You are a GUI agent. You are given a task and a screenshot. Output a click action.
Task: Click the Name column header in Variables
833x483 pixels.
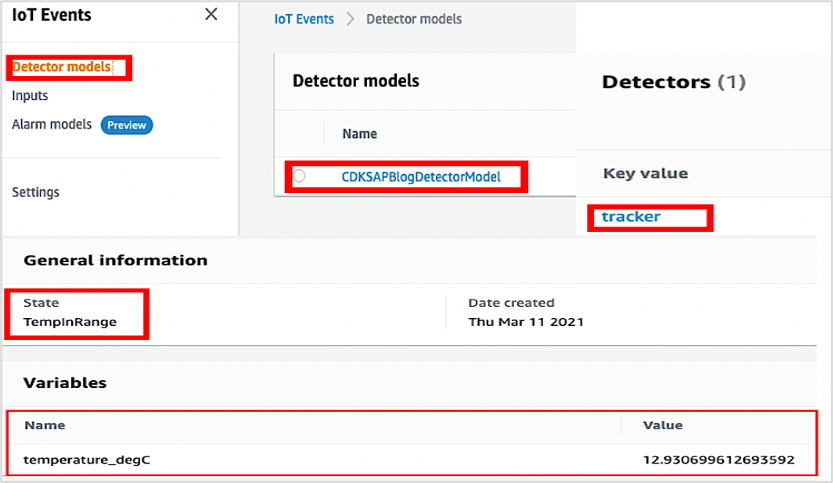[x=45, y=425]
